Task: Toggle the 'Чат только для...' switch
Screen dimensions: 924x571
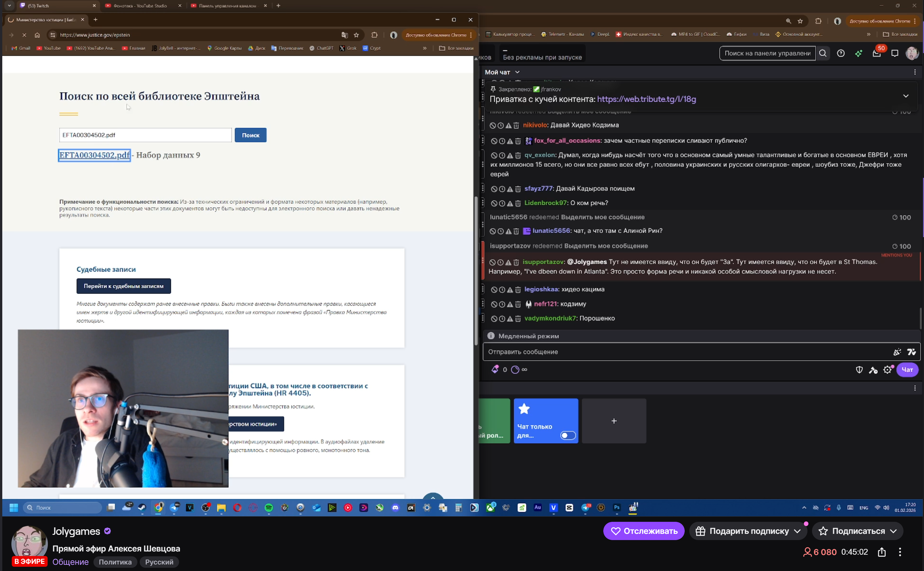Action: 568,435
